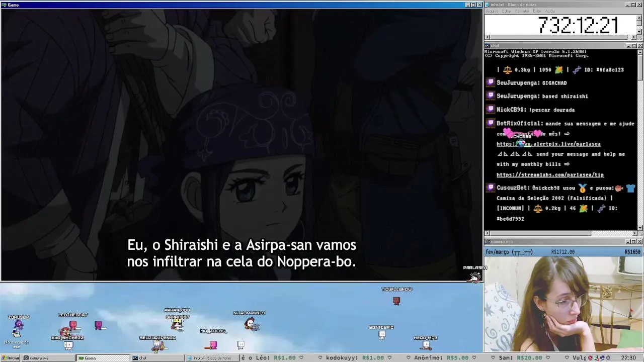Click the Bloco de notas title bar icon

[x=488, y=5]
